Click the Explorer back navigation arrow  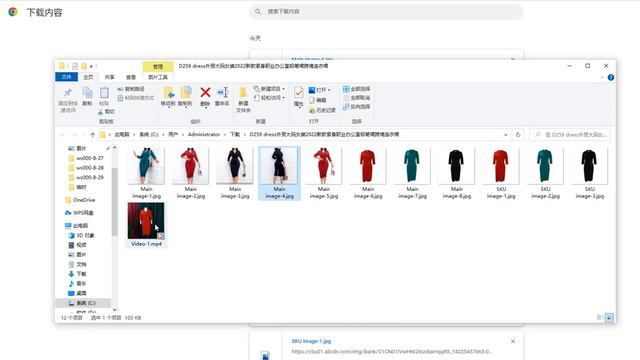(63, 135)
